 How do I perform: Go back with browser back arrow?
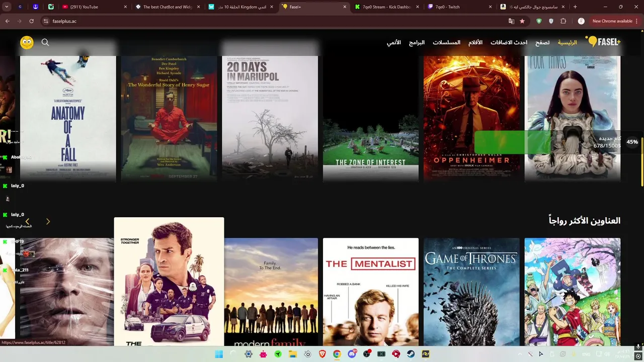[x=7, y=21]
